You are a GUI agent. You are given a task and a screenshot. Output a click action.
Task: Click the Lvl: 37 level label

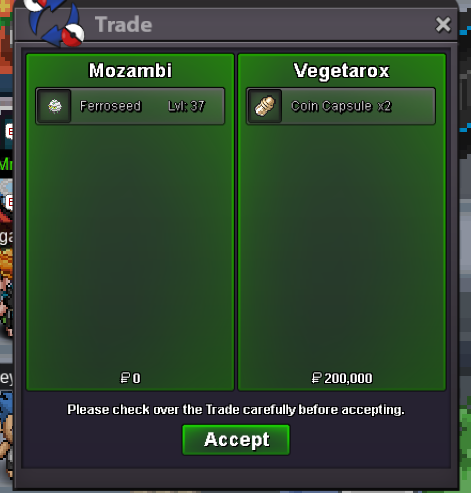(186, 106)
